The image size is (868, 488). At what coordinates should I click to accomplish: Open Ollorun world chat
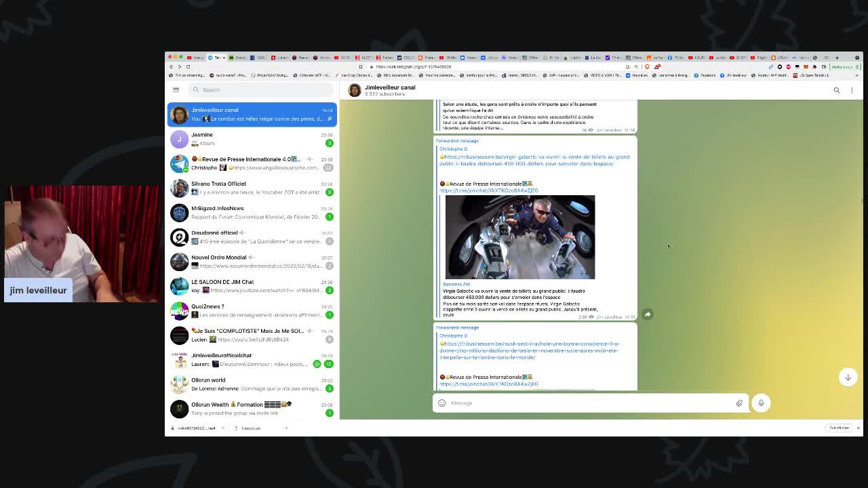click(252, 384)
